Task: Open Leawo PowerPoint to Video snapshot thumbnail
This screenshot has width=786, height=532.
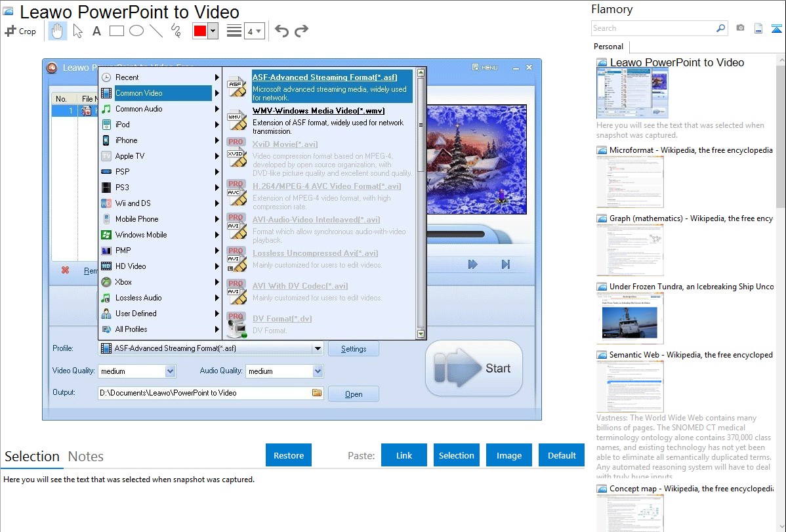Action: pyautogui.click(x=632, y=93)
